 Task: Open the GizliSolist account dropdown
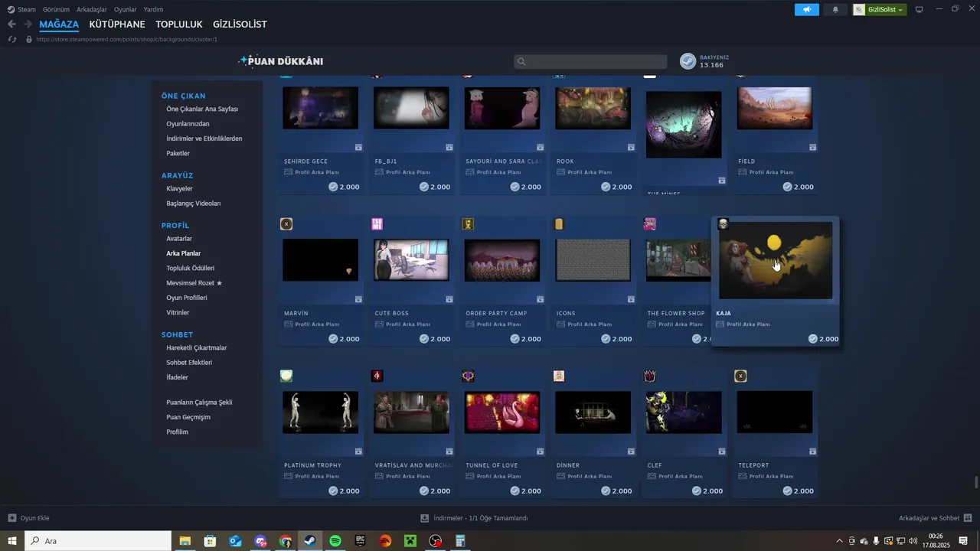tap(880, 9)
